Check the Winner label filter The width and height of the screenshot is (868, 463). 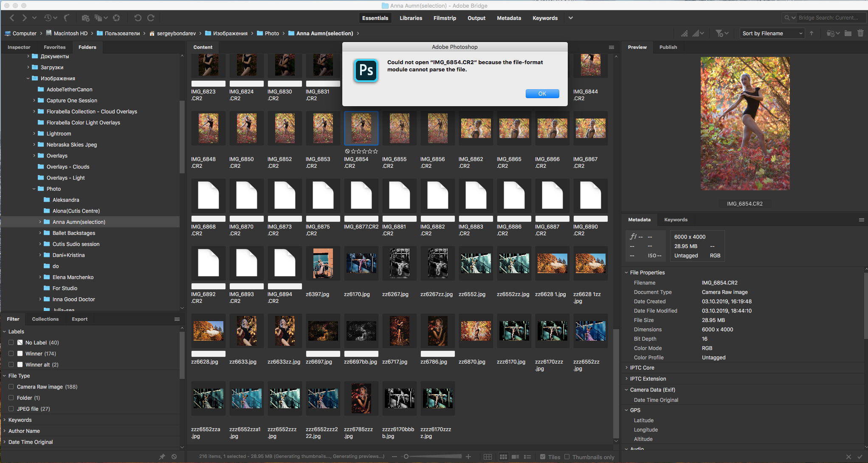(x=11, y=353)
